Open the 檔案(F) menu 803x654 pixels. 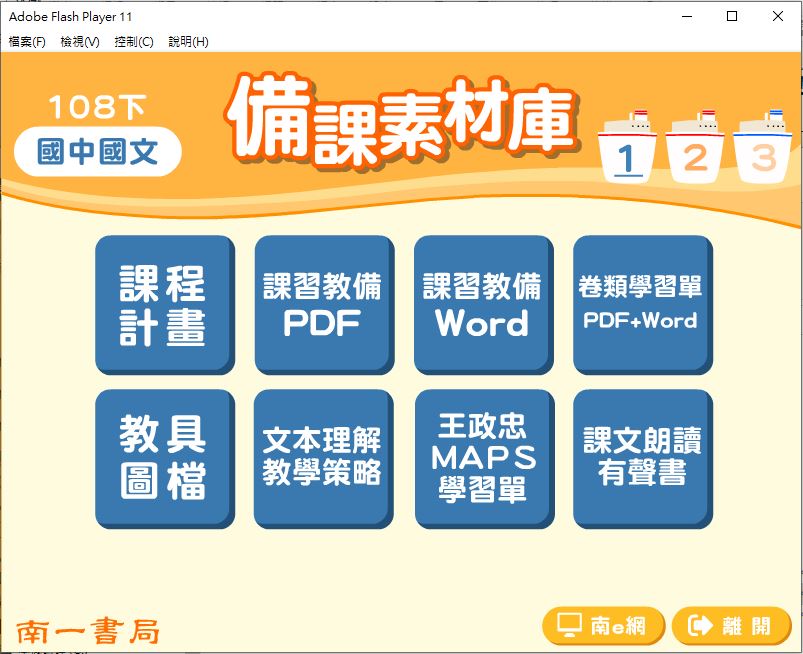pos(27,42)
